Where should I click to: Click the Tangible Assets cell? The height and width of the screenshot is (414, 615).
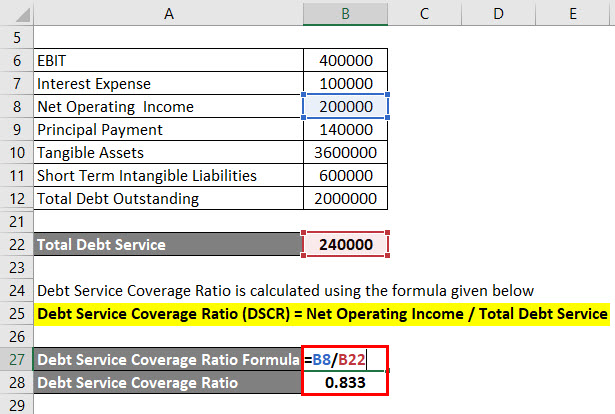pyautogui.click(x=168, y=153)
